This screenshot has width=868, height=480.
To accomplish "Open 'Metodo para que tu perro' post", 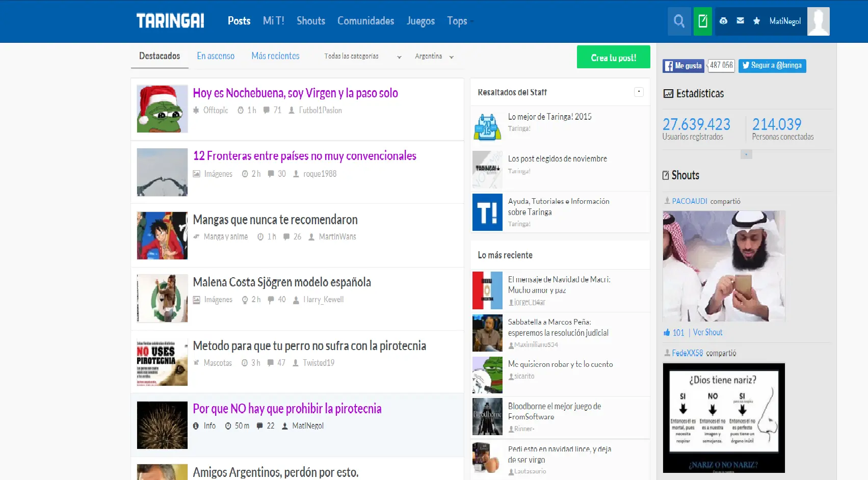I will [x=309, y=346].
